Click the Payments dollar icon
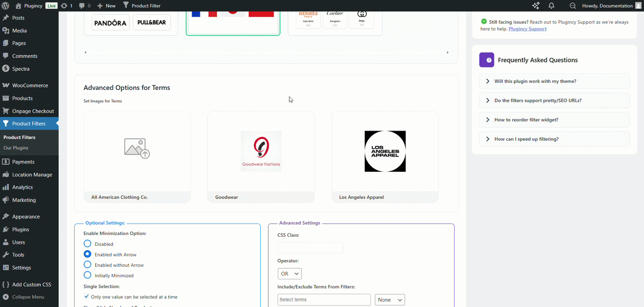Image resolution: width=644 pixels, height=307 pixels. tap(6, 162)
